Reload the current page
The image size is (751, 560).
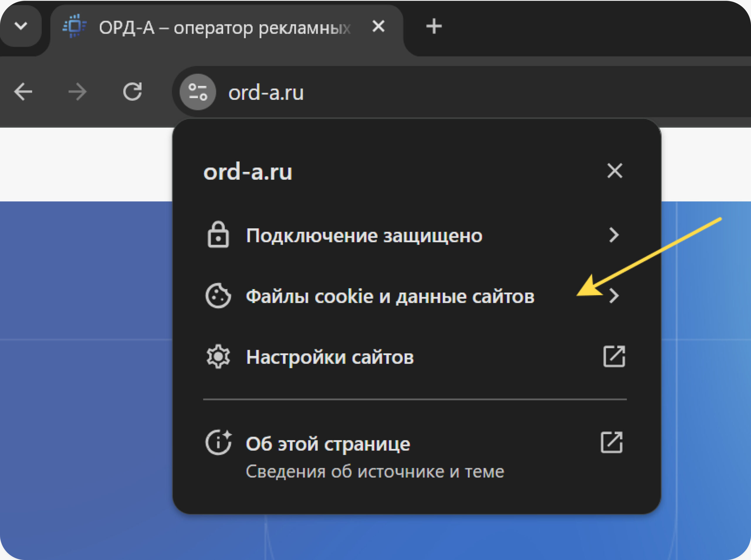click(x=132, y=92)
